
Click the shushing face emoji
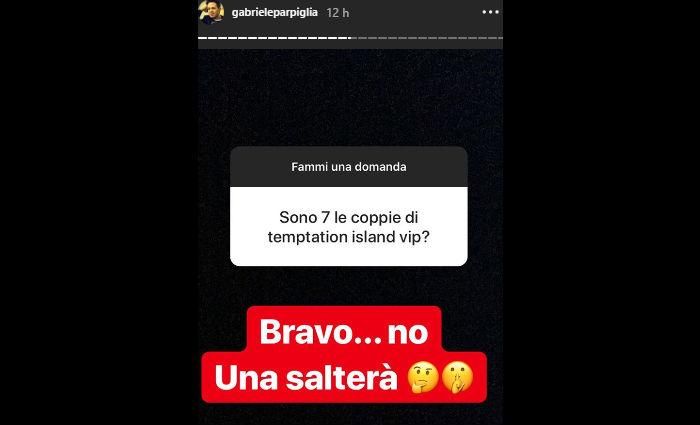pyautogui.click(x=457, y=377)
